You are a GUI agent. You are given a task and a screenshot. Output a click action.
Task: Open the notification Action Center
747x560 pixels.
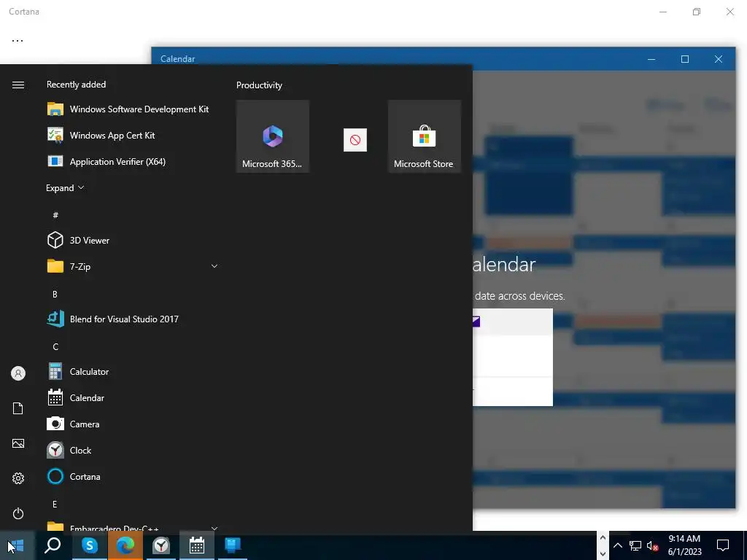[x=723, y=545]
